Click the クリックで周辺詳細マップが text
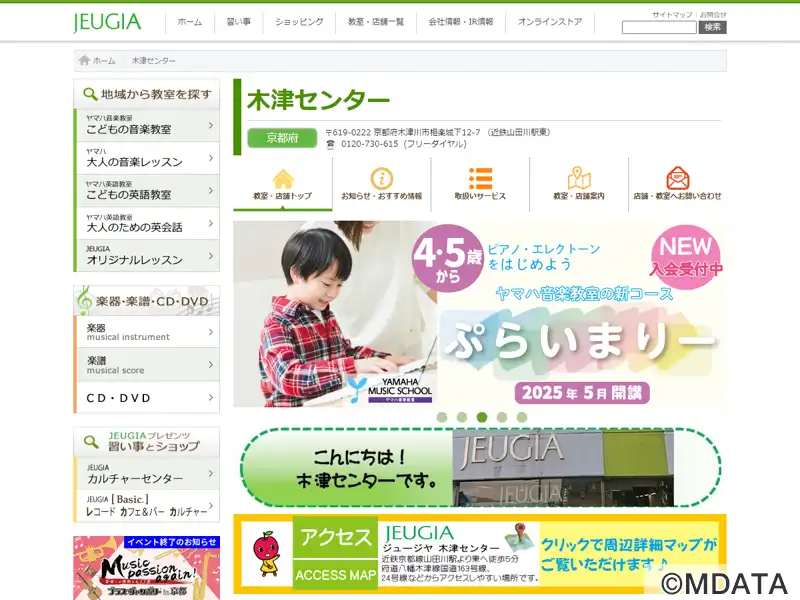 629,545
